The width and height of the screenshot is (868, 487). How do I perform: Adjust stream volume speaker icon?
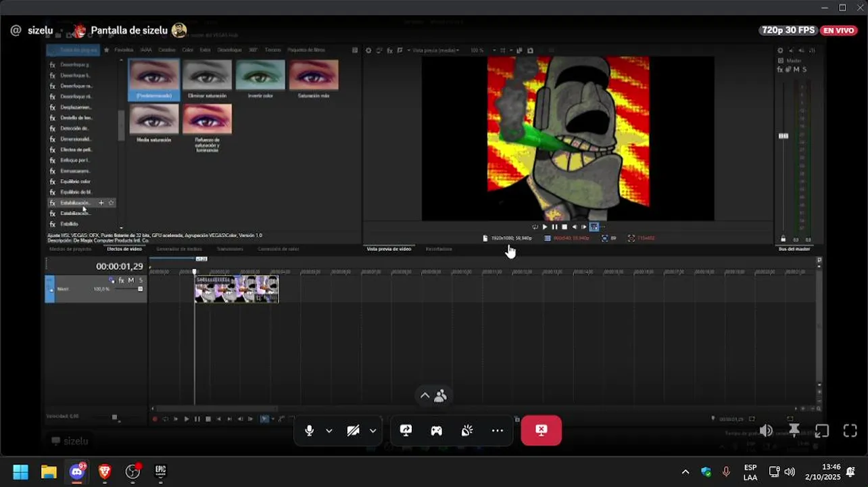point(766,430)
